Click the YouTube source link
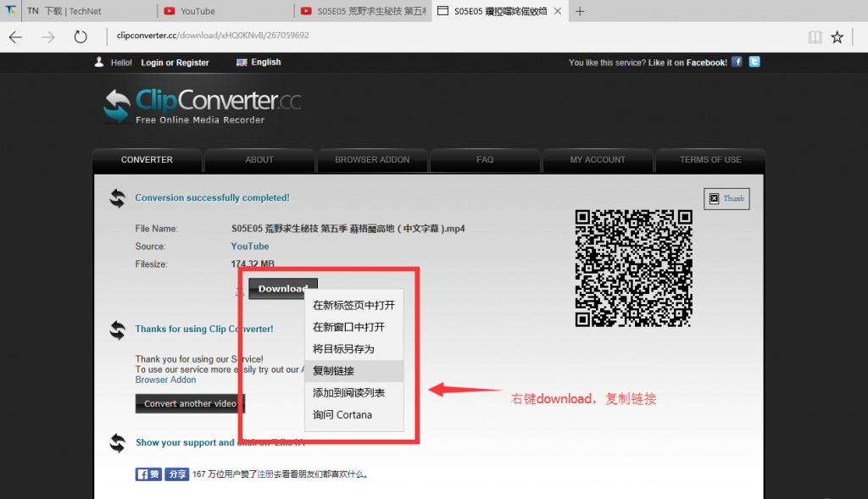This screenshot has height=499, width=868. tap(250, 247)
